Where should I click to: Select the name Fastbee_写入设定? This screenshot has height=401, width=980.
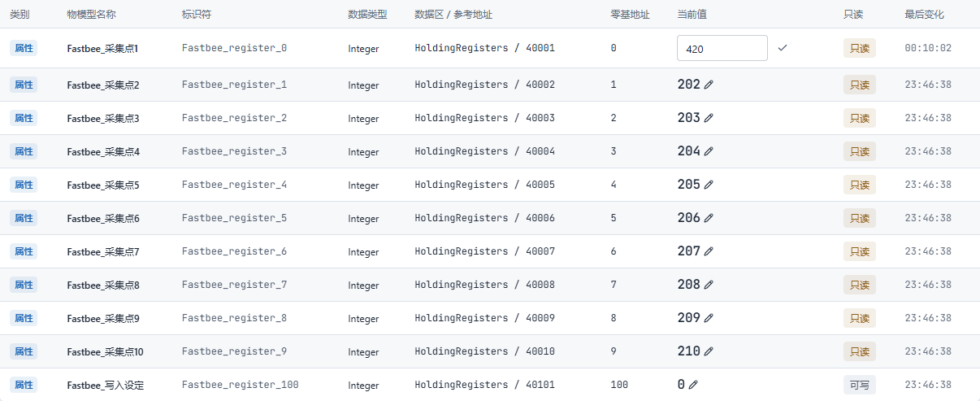coord(106,386)
